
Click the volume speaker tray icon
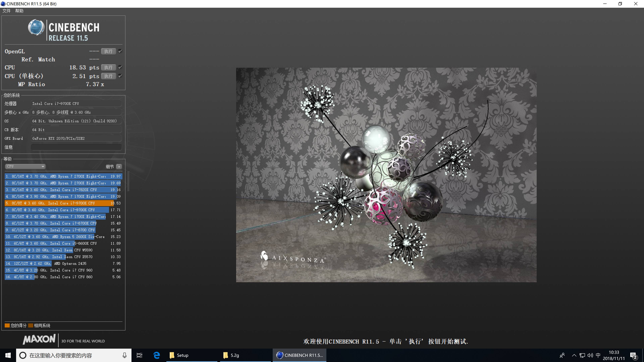tap(590, 355)
